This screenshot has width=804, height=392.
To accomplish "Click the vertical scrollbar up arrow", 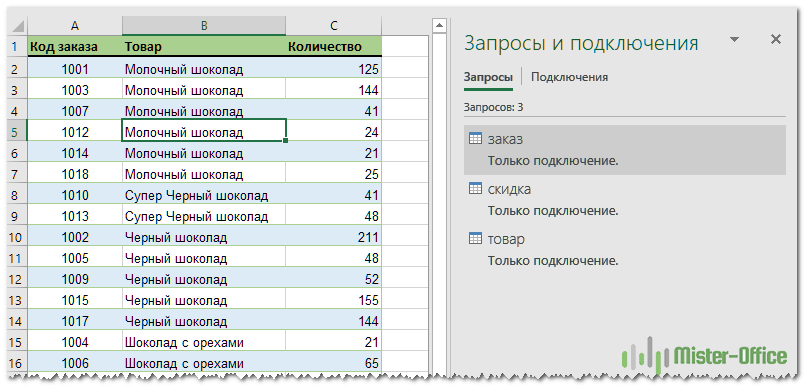I will click(x=439, y=25).
